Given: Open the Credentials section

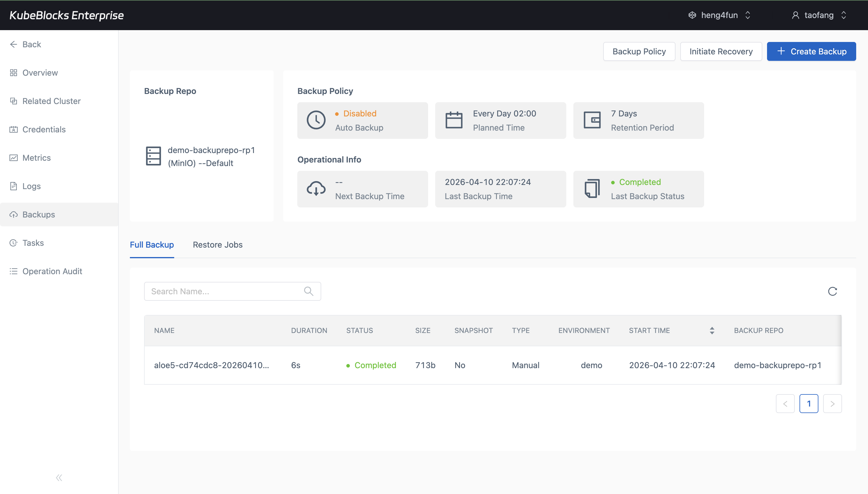Looking at the screenshot, I should pos(44,129).
